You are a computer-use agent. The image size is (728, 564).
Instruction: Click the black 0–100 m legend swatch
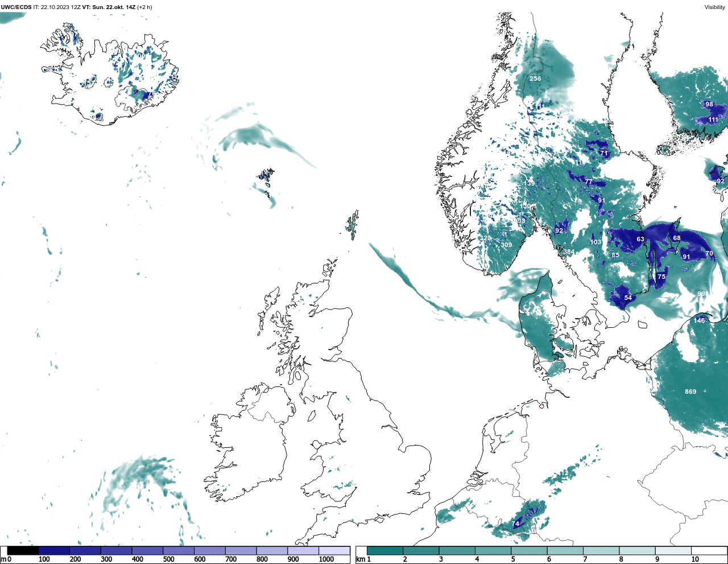pyautogui.click(x=23, y=550)
